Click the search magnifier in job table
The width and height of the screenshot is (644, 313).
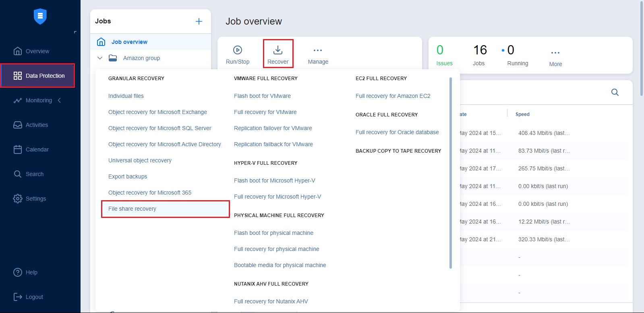[x=615, y=92]
